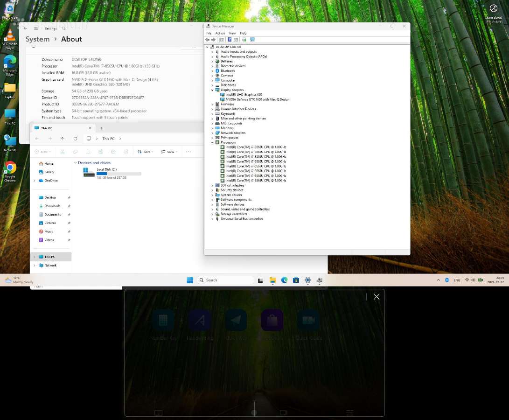Expand Universal Serial Bus controllers
Viewport: 509px width, 420px height.
click(x=213, y=219)
